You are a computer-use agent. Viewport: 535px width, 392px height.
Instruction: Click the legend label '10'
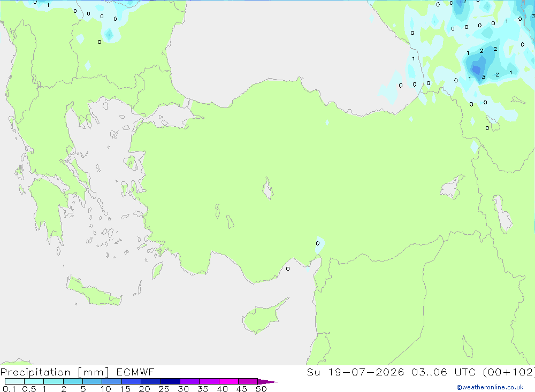point(106,389)
